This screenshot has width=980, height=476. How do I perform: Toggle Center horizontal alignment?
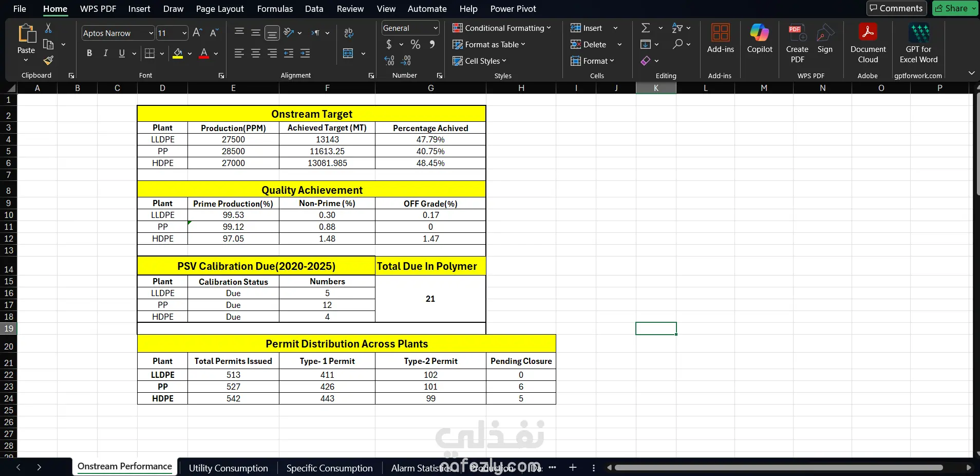coord(256,53)
